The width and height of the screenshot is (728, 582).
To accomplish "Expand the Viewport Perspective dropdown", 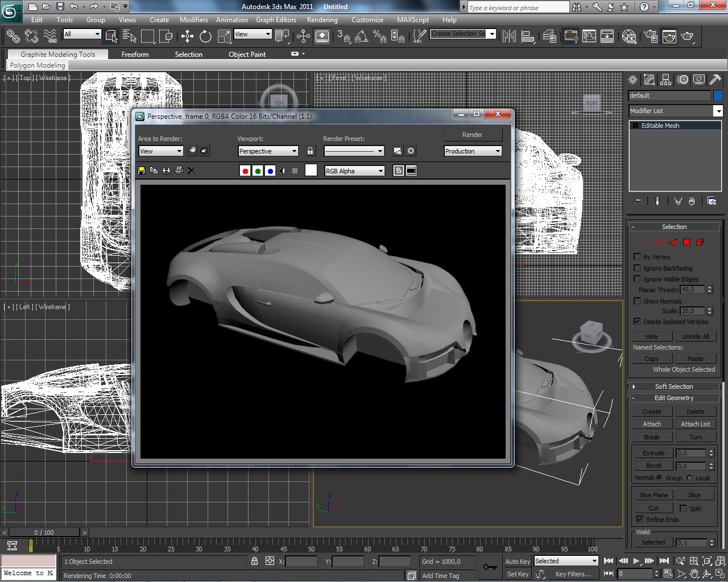I will (268, 151).
